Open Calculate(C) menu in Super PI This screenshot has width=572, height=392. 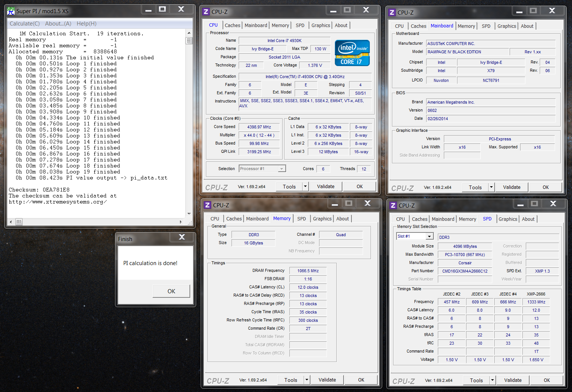pyautogui.click(x=25, y=24)
